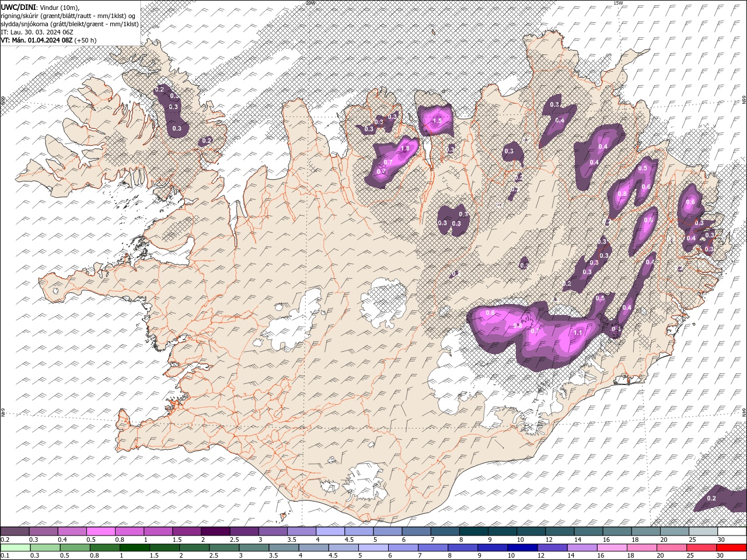Click the 20W longitude label
The width and height of the screenshot is (747, 560).
coord(310,2)
